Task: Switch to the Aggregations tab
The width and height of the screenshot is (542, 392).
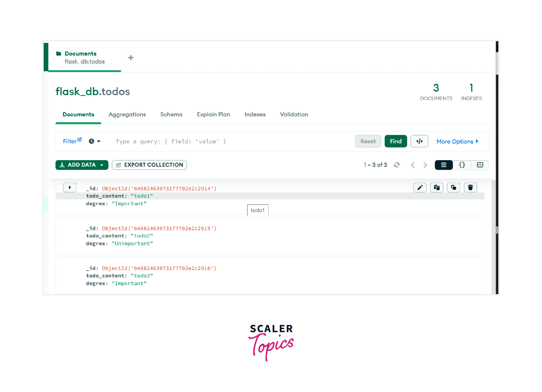Action: pyautogui.click(x=127, y=114)
